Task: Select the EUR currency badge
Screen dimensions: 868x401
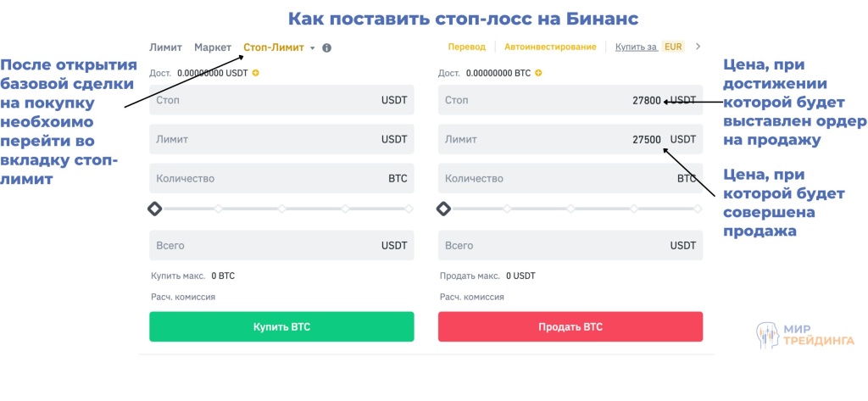Action: (x=674, y=47)
